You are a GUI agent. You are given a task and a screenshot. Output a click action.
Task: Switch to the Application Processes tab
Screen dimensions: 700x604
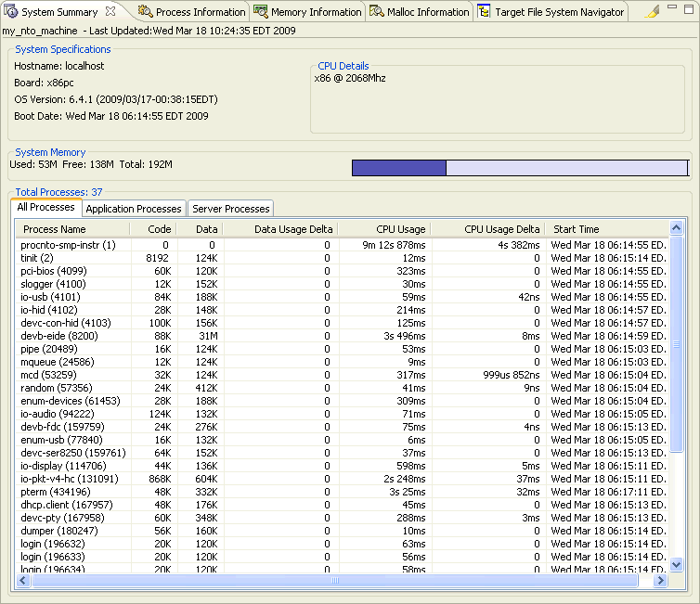coord(134,209)
